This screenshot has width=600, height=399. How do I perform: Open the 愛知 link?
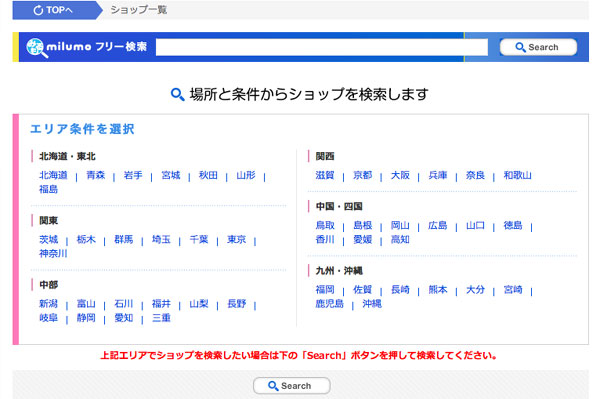pos(124,318)
